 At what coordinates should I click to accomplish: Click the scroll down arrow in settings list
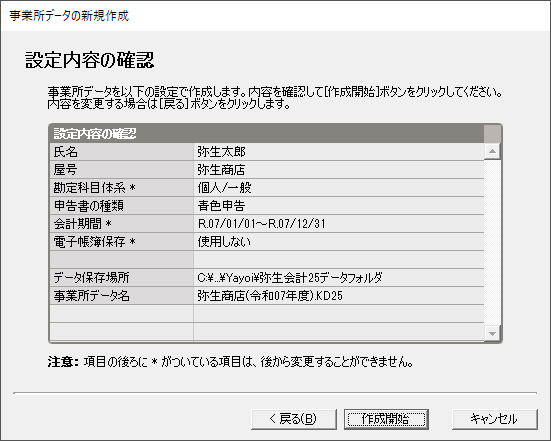click(x=492, y=333)
